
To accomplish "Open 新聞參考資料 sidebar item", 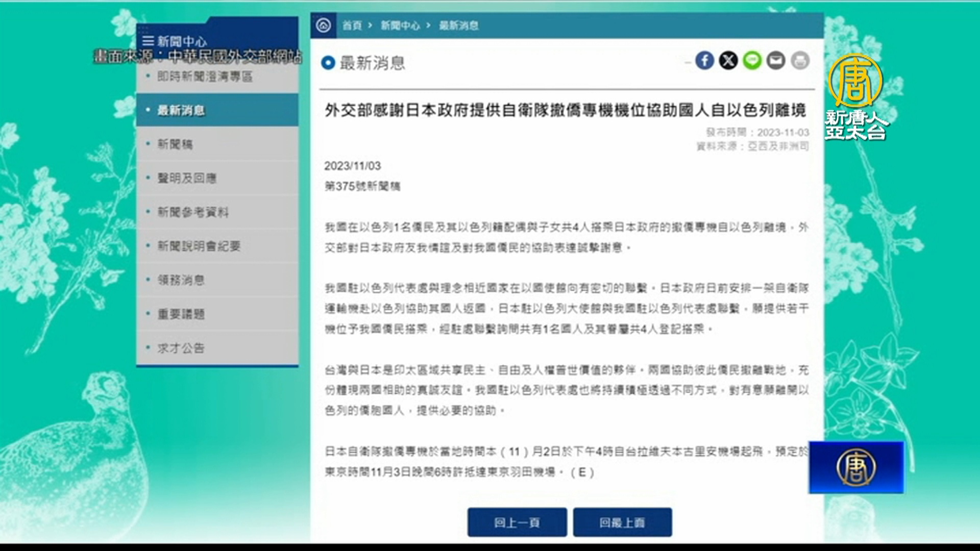I will click(193, 212).
